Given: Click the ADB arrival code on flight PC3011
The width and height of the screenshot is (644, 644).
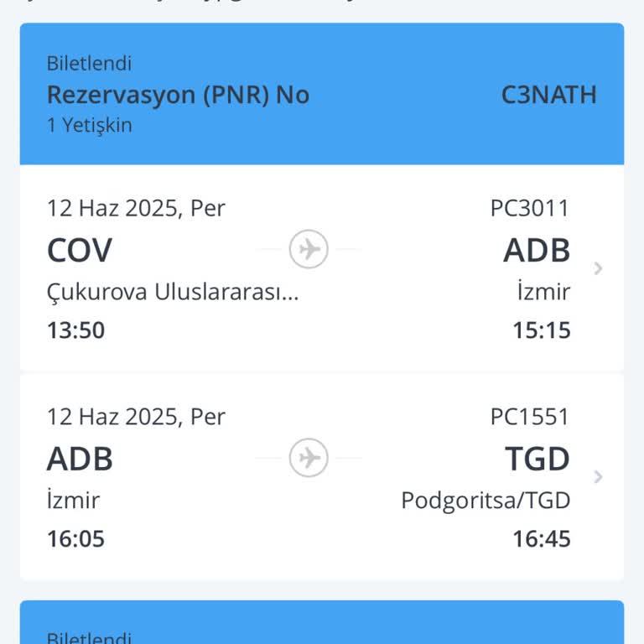Looking at the screenshot, I should point(537,250).
